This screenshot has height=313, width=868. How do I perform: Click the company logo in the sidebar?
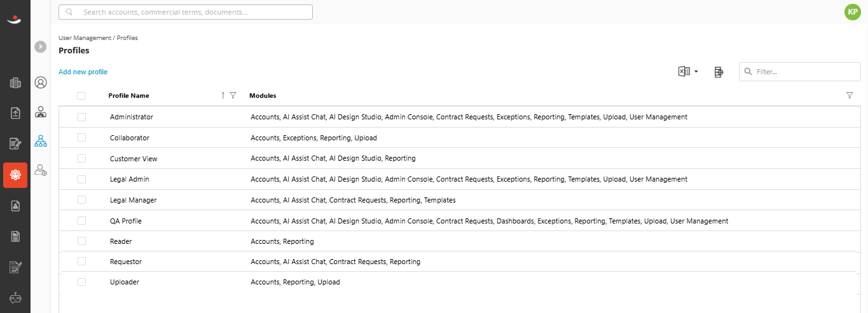coord(15,20)
